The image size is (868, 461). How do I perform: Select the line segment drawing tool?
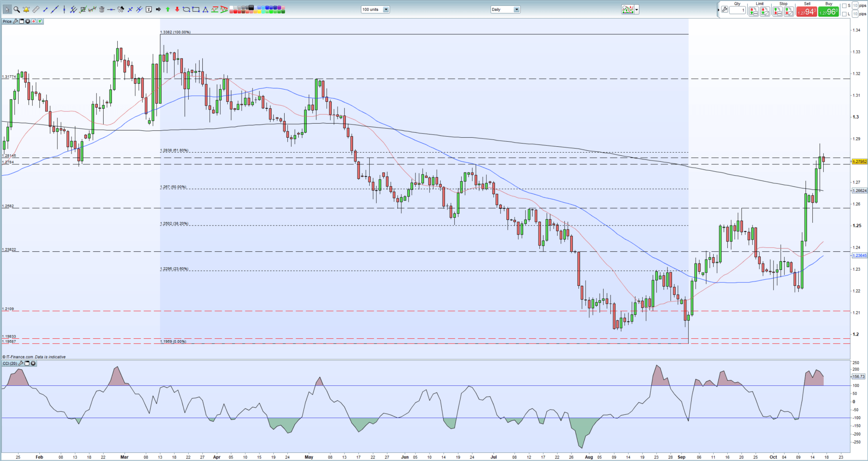pyautogui.click(x=45, y=10)
